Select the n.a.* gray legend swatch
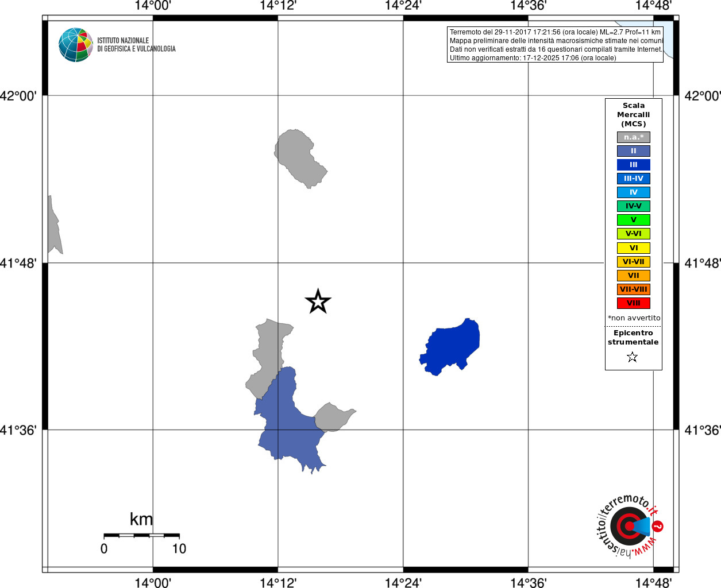The image size is (721, 588). pyautogui.click(x=634, y=137)
